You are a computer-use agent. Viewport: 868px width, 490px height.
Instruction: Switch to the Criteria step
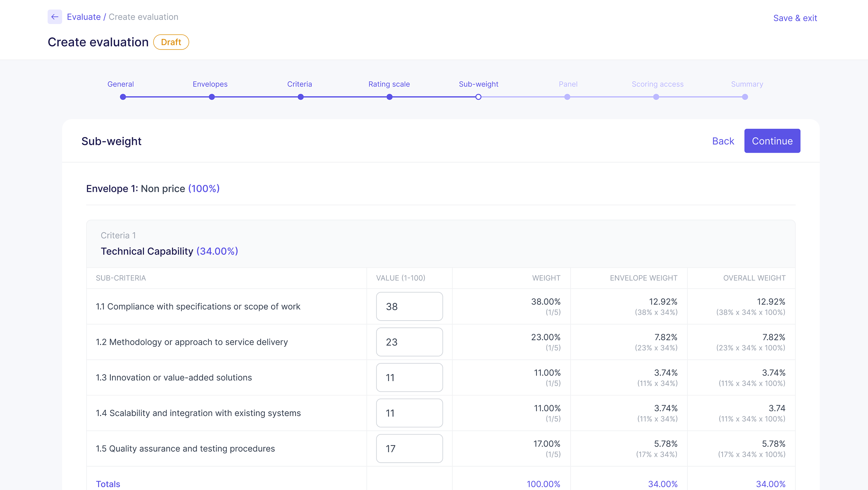[299, 84]
